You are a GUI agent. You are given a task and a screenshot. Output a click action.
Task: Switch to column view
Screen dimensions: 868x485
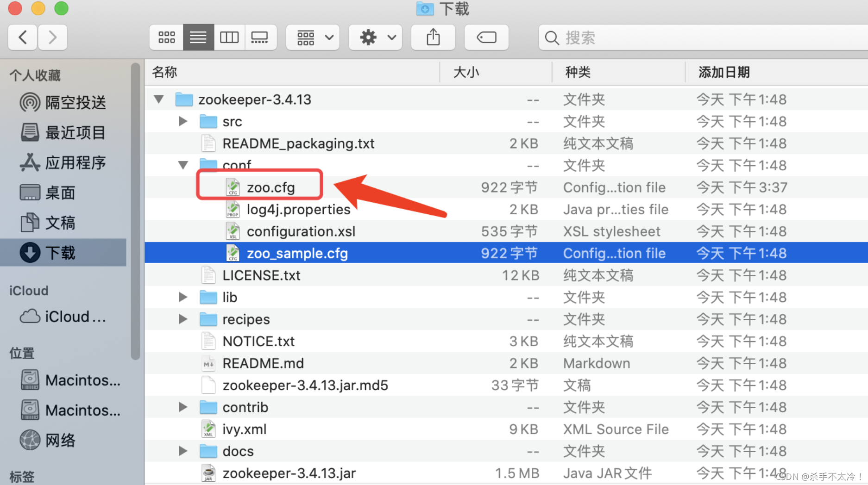(x=229, y=37)
